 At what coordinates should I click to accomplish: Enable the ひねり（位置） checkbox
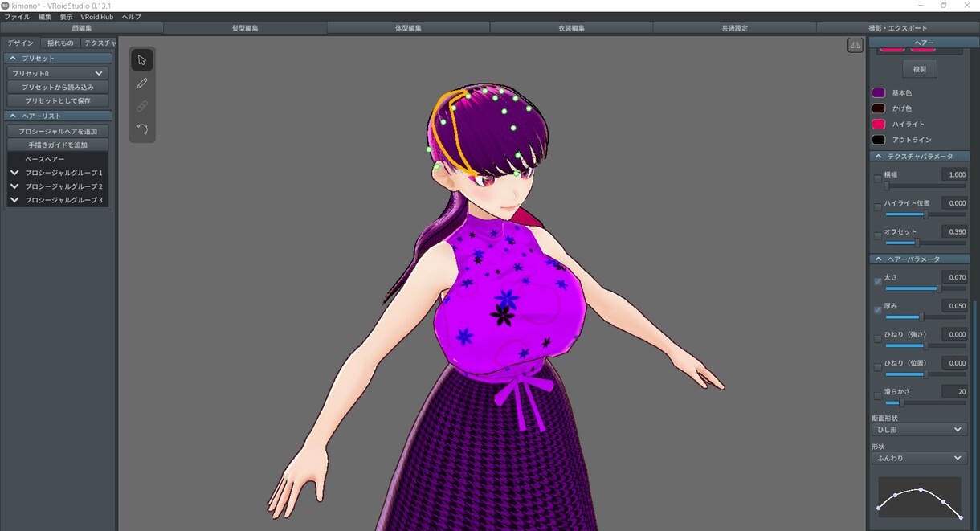click(x=877, y=366)
